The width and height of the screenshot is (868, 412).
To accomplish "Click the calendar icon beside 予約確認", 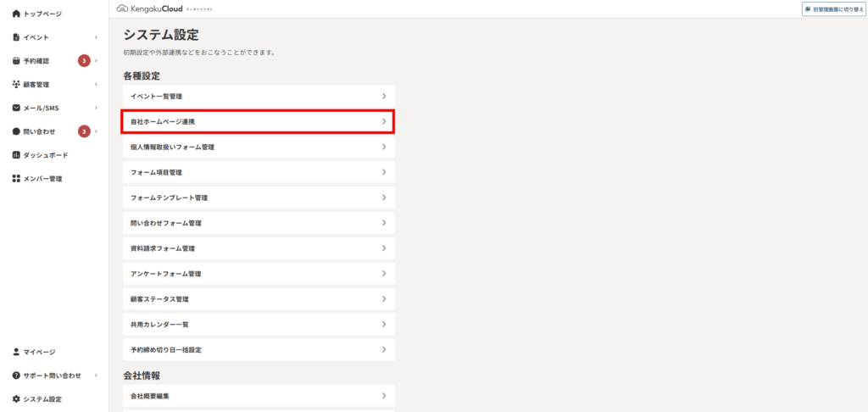I will (16, 61).
